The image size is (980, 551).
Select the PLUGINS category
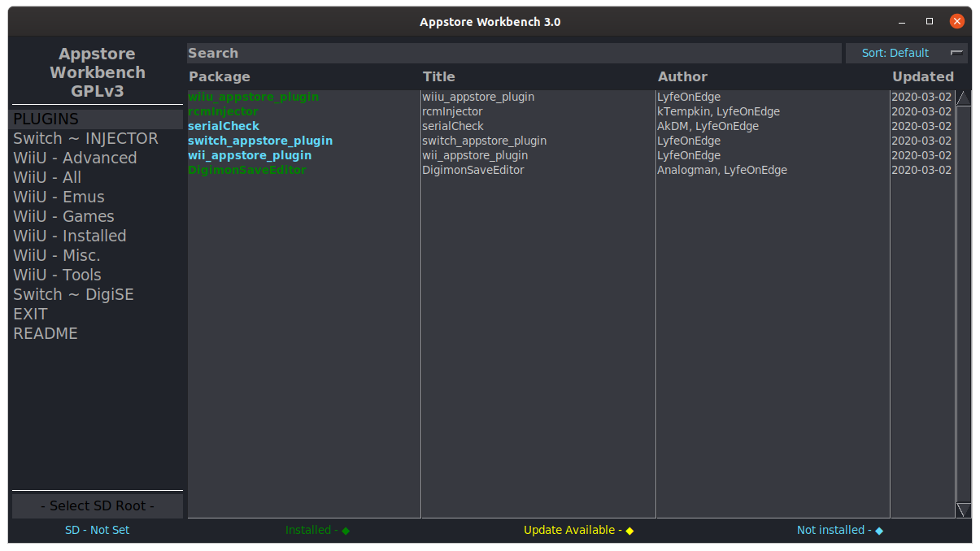tap(98, 119)
